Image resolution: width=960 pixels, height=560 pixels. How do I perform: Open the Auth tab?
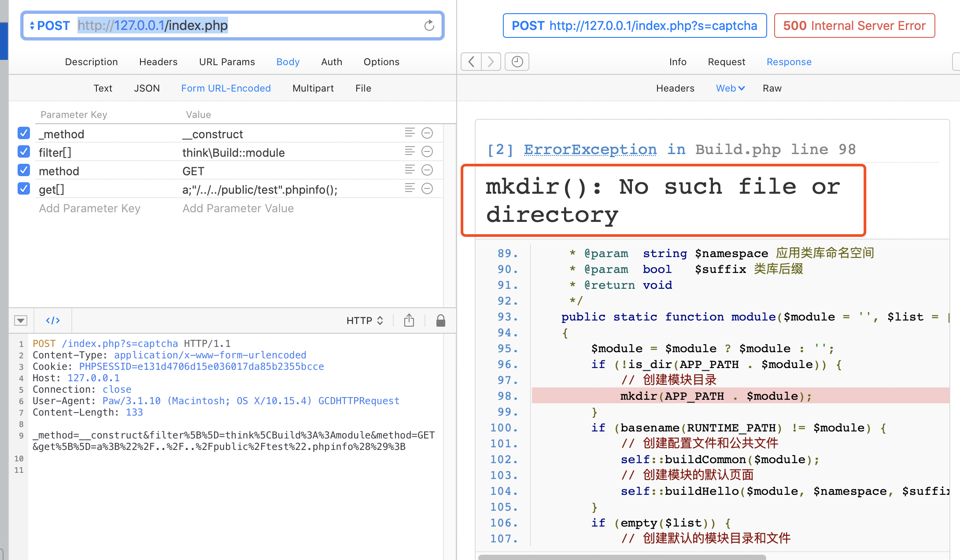(332, 62)
